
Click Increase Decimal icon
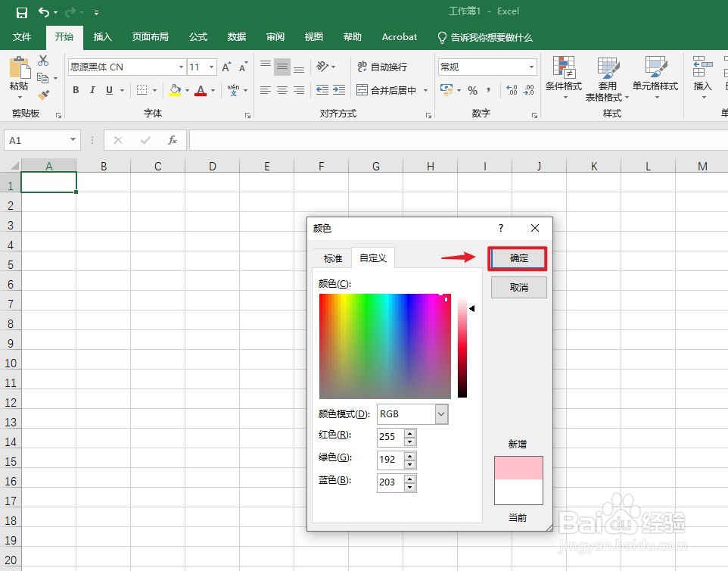512,90
